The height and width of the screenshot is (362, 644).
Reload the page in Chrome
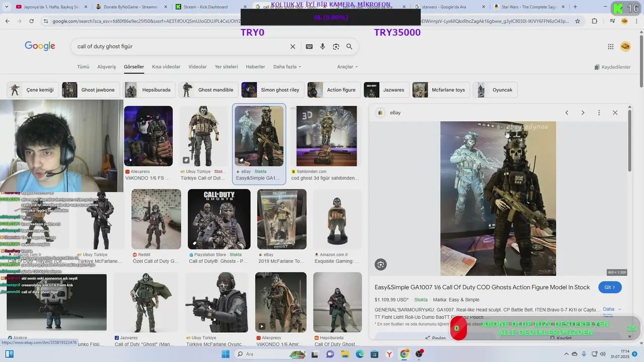tap(31, 21)
